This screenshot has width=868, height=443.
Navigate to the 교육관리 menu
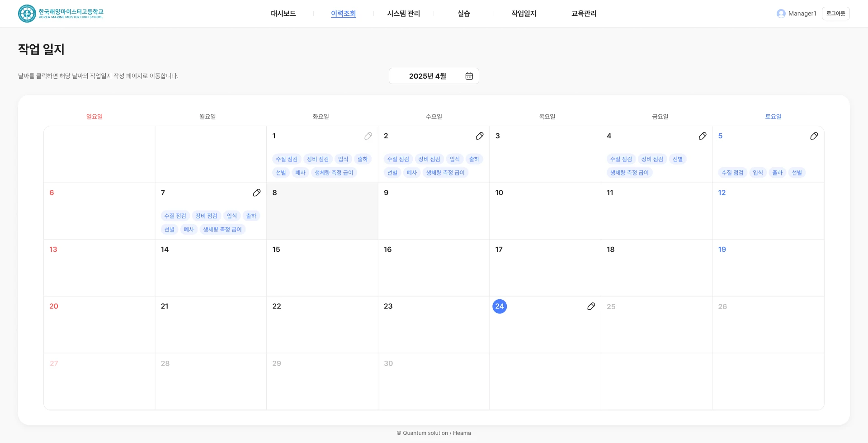click(x=584, y=14)
